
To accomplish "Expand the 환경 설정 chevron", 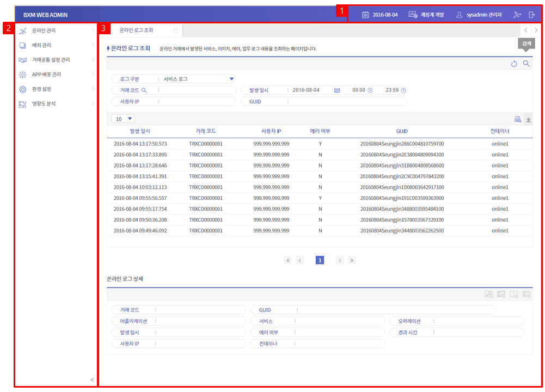I will click(x=93, y=89).
